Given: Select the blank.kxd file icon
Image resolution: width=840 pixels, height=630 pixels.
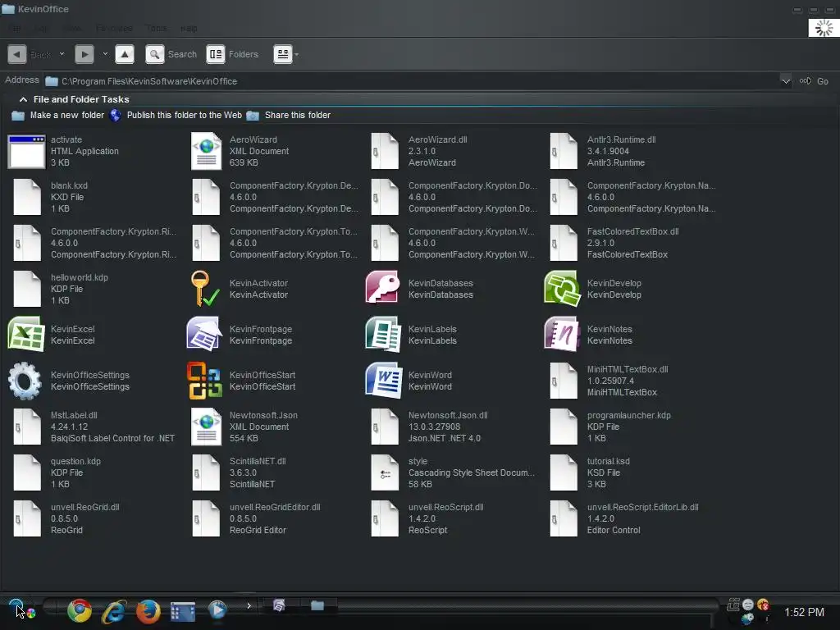Looking at the screenshot, I should pos(27,197).
